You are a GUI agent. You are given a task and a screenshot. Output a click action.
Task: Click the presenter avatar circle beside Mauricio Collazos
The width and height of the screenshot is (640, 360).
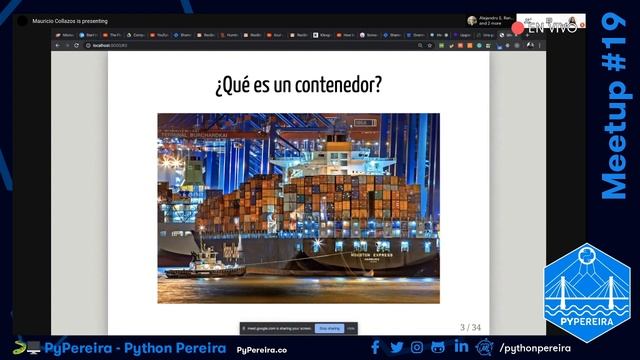pyautogui.click(x=22, y=20)
